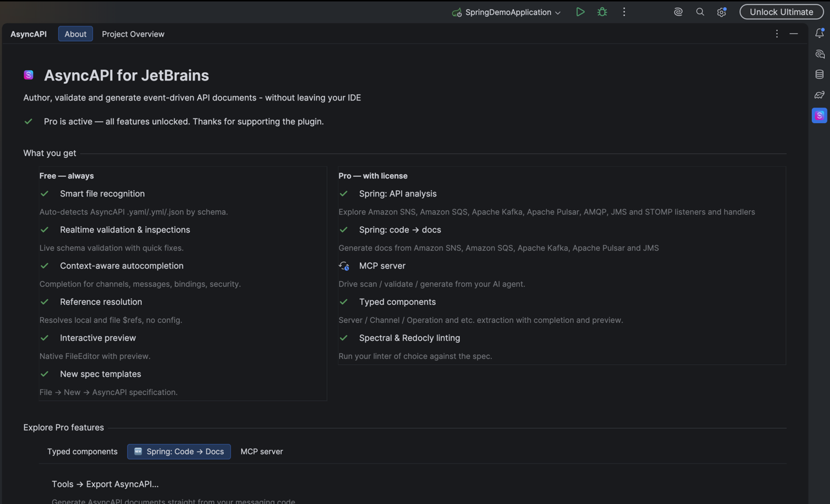Open more run actions menu in toolbar
The image size is (830, 504).
point(624,12)
